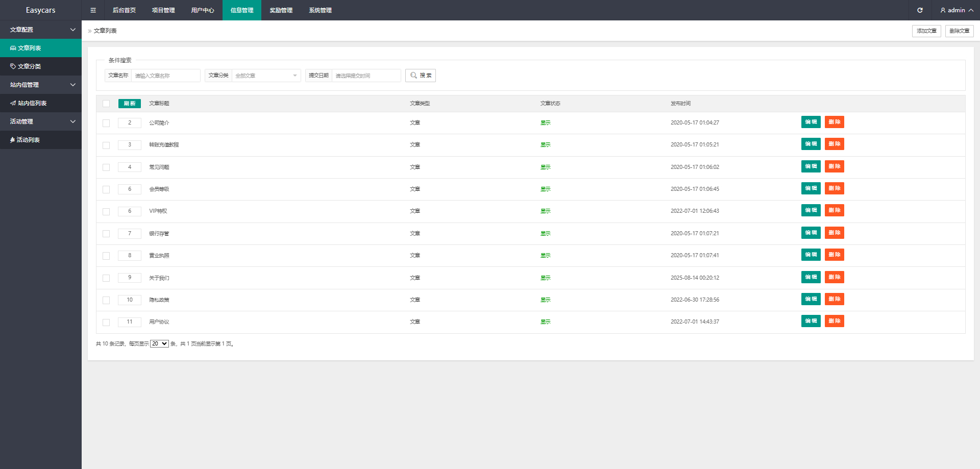The image size is (980, 469).
Task: Open the 文章分类 dropdown filter
Action: coord(266,76)
